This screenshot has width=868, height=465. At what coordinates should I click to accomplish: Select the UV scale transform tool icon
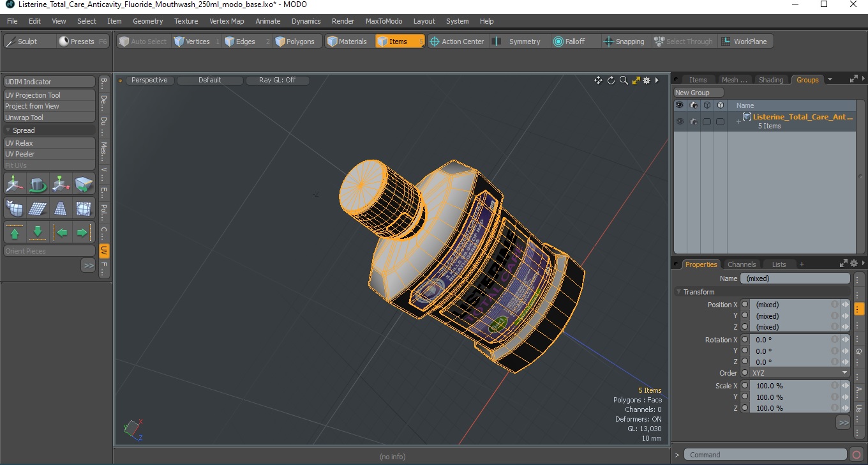[61, 185]
